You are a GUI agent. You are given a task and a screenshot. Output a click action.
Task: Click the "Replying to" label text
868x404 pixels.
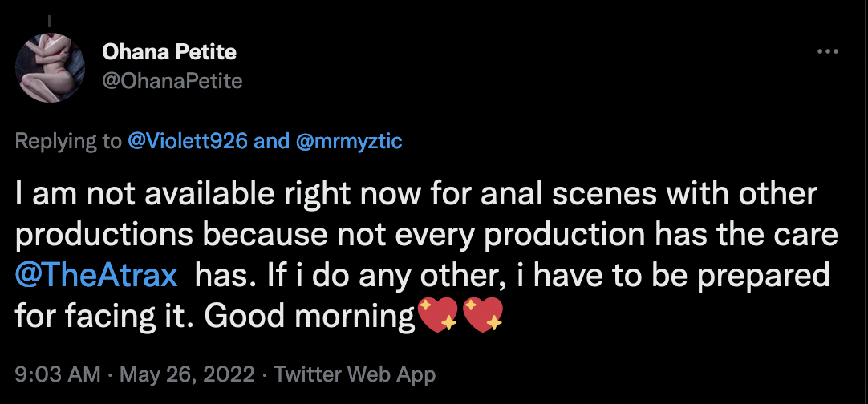[x=67, y=142]
